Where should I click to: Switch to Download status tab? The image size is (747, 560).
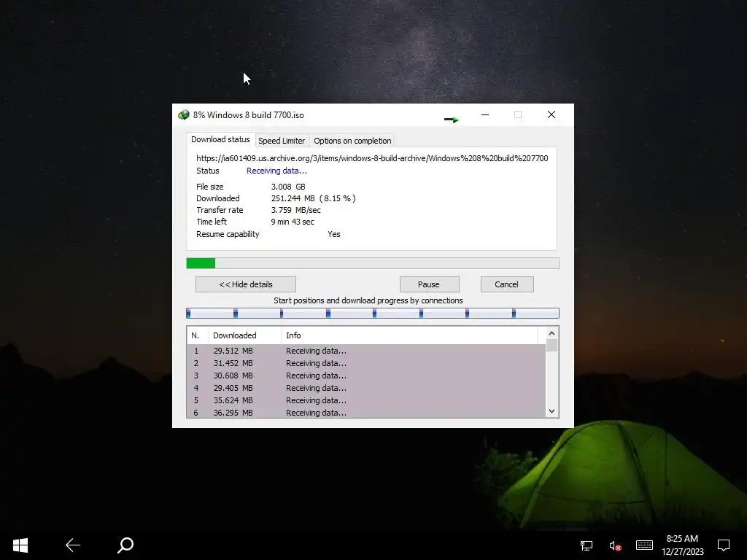click(x=220, y=139)
